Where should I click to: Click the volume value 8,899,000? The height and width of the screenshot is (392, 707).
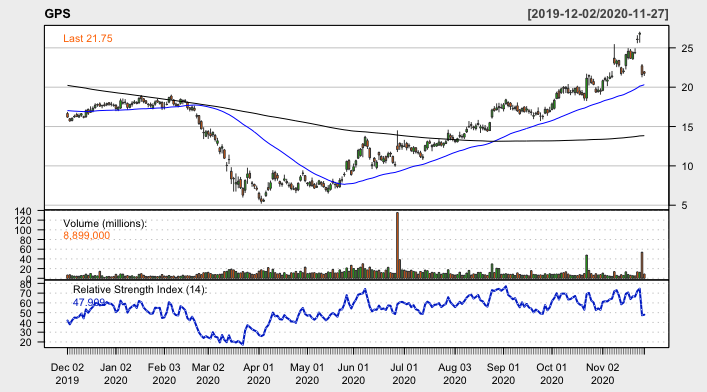(87, 235)
